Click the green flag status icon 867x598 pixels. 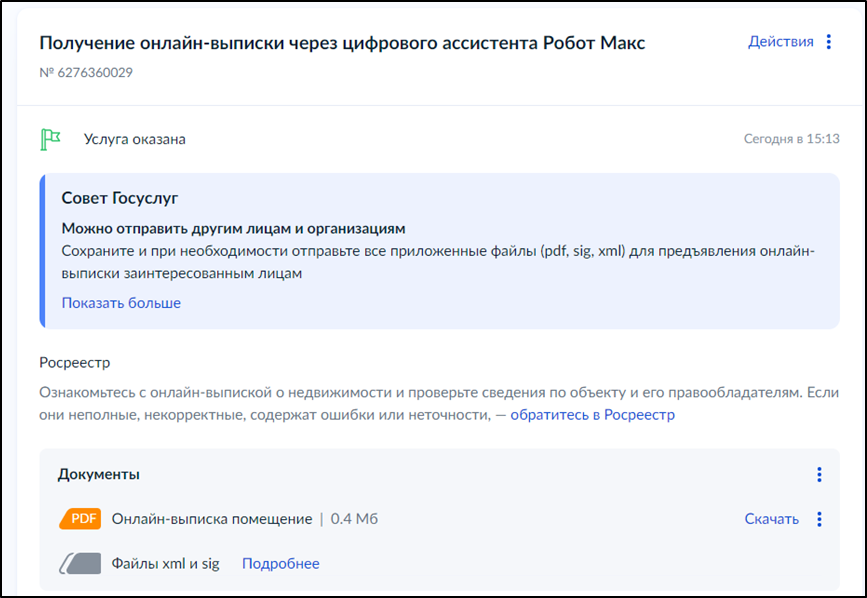(x=50, y=139)
